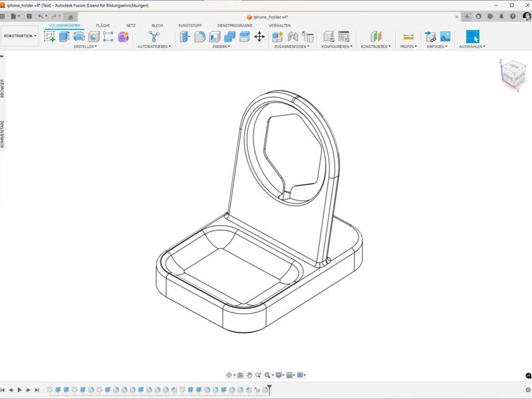This screenshot has width=532, height=399.
Task: Expand the ERSTELLEN dropdown menu
Action: pos(85,47)
